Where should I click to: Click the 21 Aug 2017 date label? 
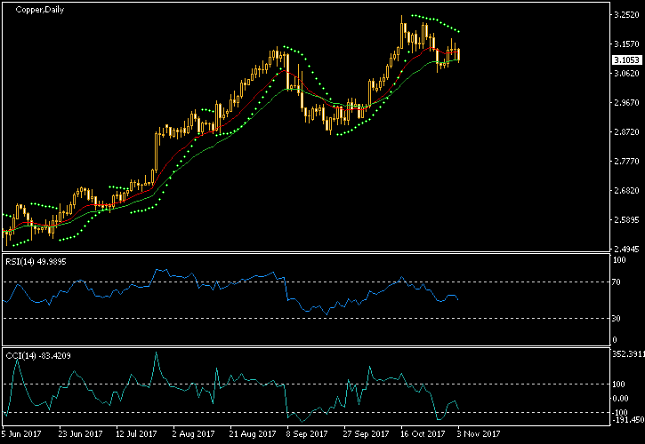(252, 434)
